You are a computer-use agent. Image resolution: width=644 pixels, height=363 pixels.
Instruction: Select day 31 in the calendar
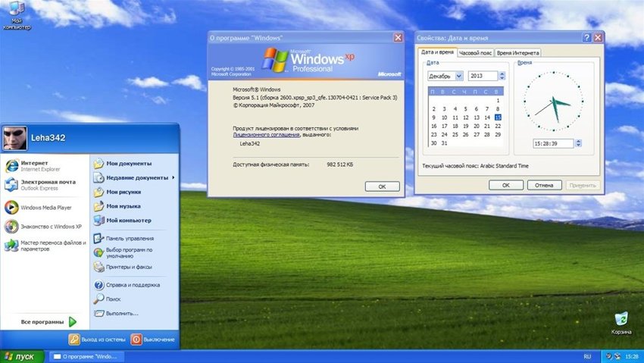445,143
